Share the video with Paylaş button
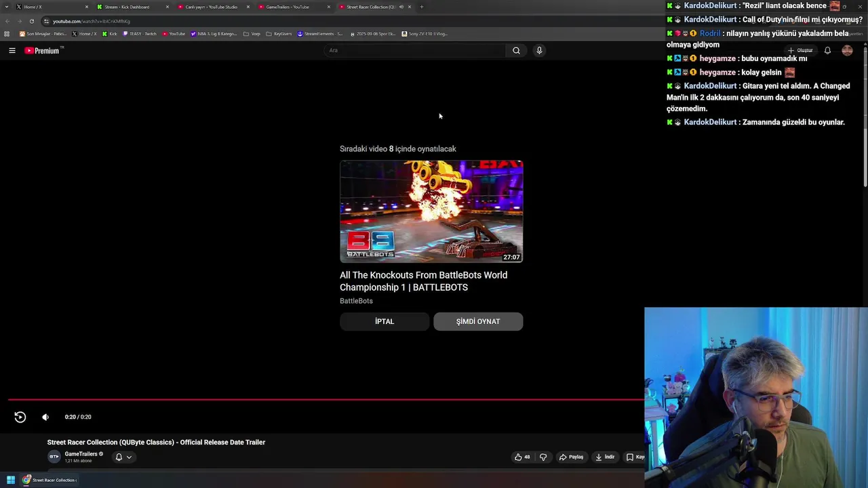 tap(571, 457)
